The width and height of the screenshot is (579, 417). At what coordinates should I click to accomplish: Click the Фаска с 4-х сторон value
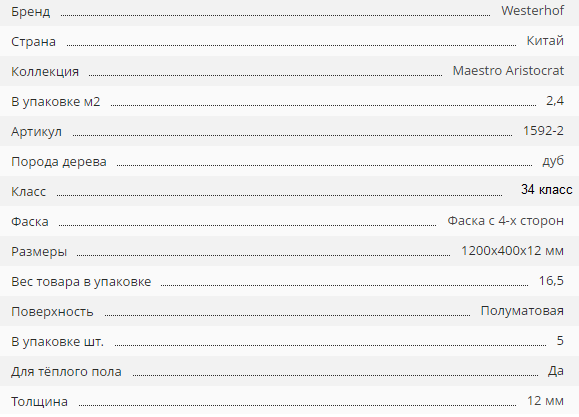coord(506,221)
